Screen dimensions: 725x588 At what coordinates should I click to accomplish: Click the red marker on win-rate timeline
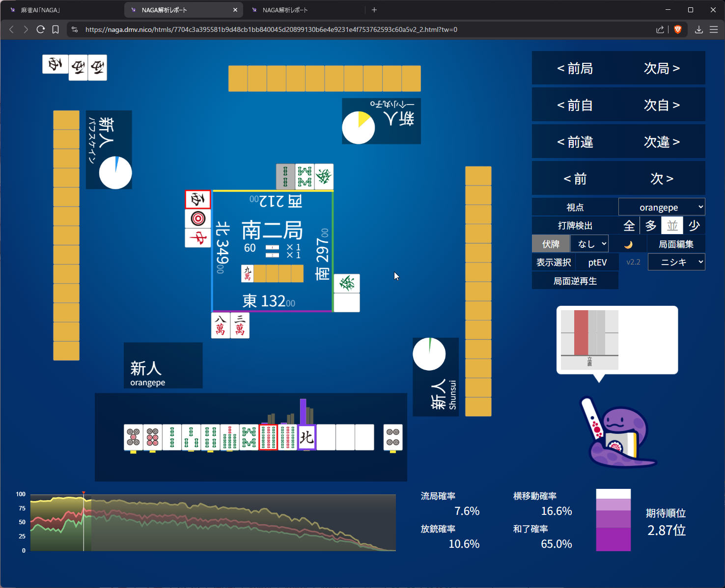pyautogui.click(x=84, y=493)
